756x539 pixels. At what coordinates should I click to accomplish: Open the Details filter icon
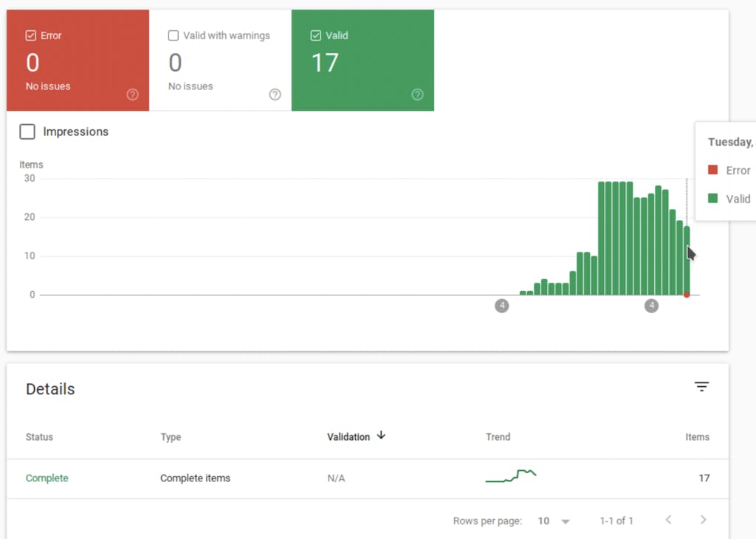coord(701,387)
